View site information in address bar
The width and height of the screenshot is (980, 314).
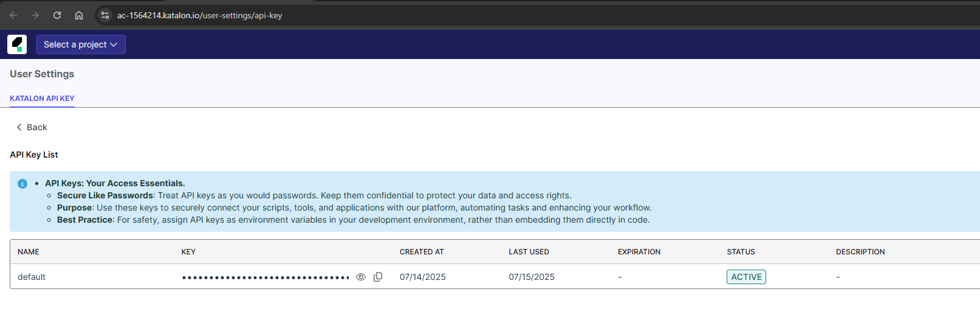point(105,15)
